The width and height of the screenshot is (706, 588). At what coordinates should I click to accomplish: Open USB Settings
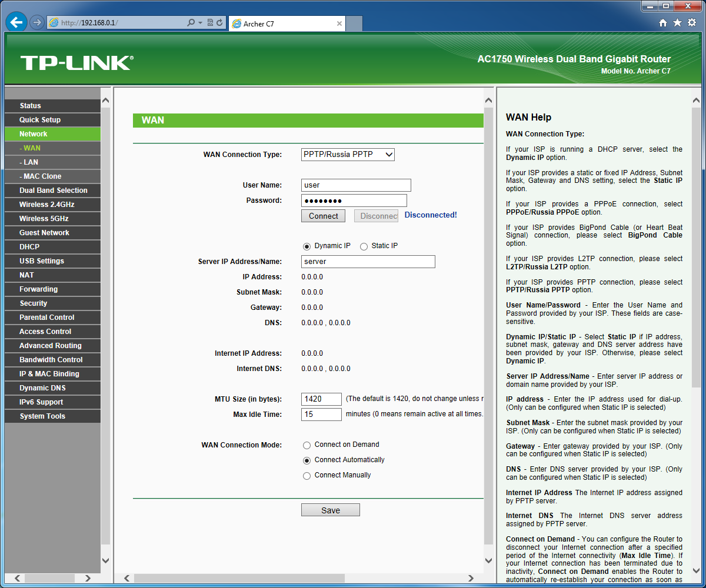coord(52,261)
